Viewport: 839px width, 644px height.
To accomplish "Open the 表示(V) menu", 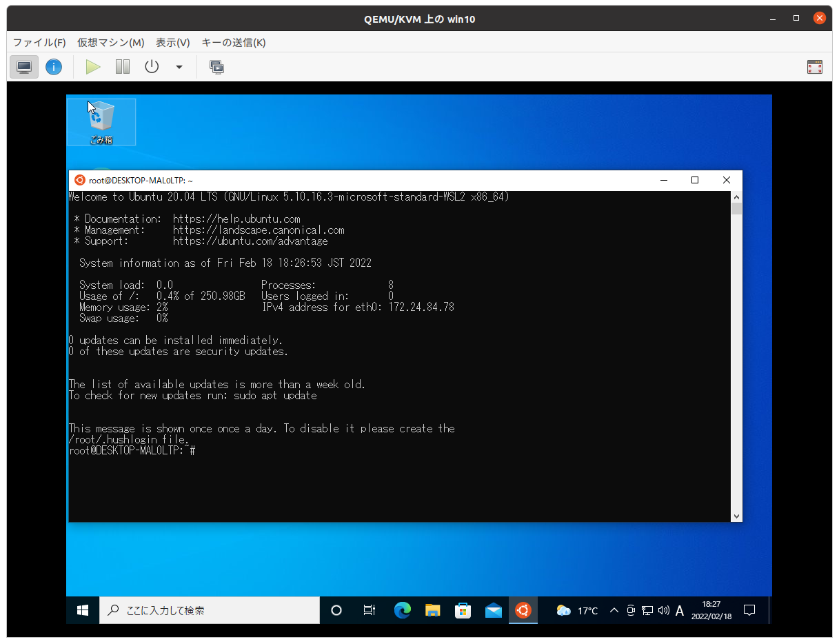I will point(172,43).
